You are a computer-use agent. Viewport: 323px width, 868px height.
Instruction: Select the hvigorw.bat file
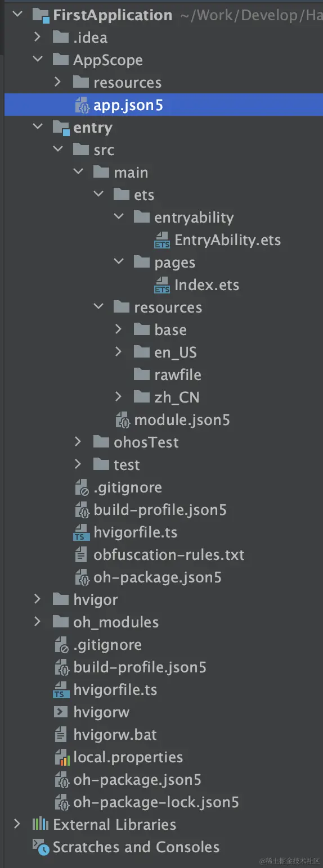[x=115, y=735]
